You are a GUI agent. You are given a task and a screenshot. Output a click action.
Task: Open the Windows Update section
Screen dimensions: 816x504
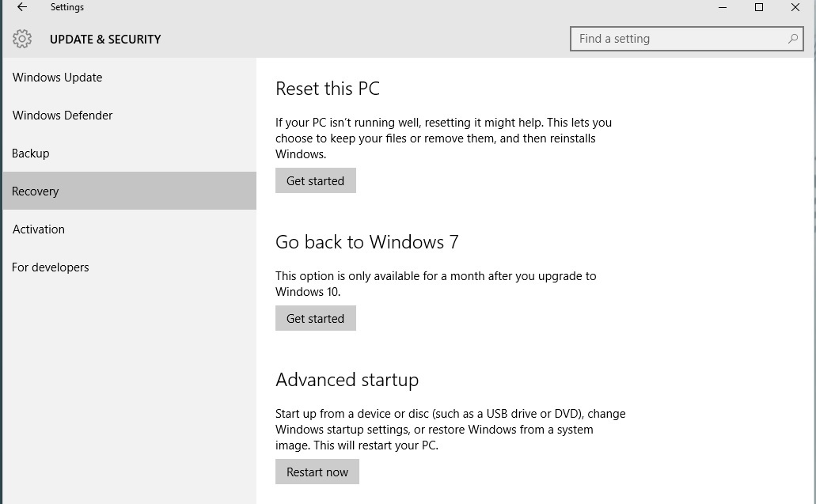point(57,78)
